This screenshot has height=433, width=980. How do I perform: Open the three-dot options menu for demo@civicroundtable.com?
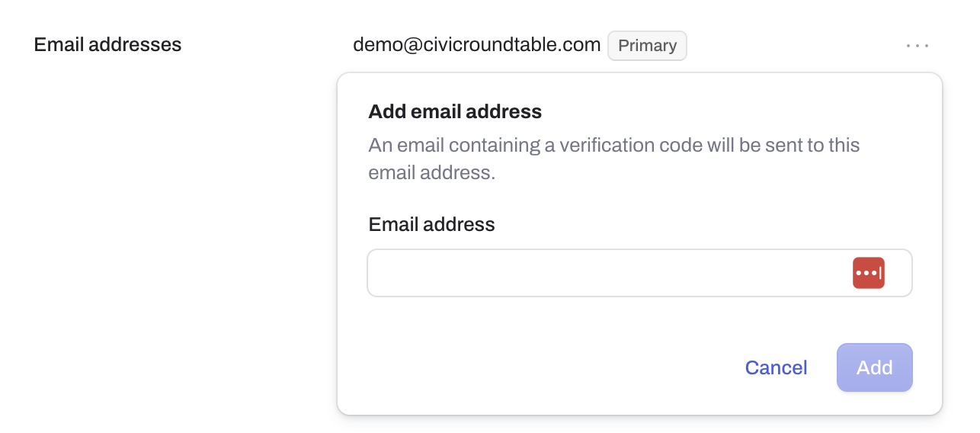tap(918, 46)
